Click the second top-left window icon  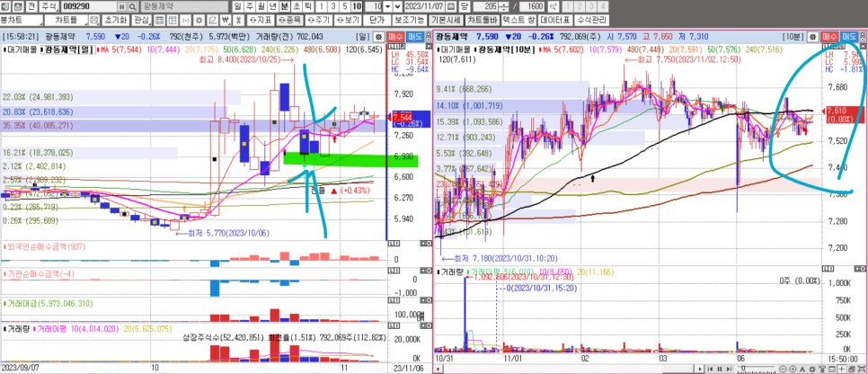18,6
